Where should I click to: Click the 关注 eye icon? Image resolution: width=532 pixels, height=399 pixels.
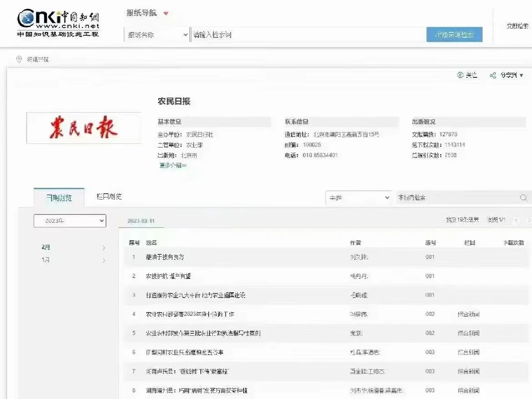click(x=460, y=75)
